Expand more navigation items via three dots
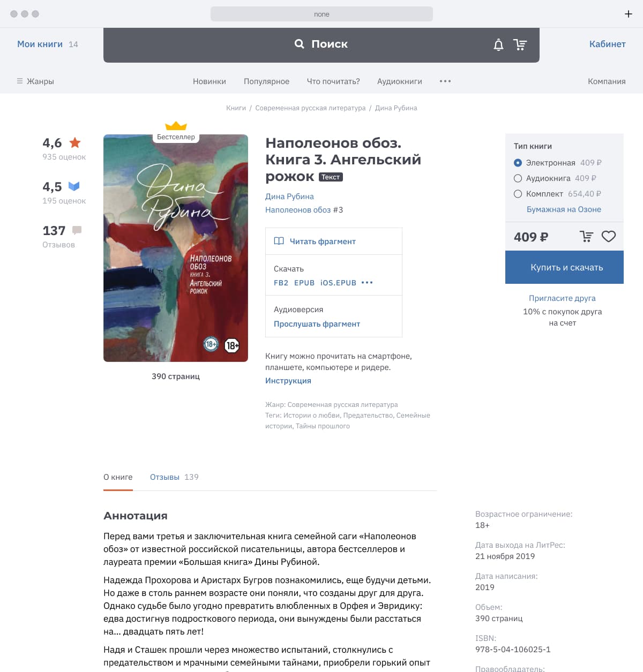643x672 pixels. tap(445, 81)
